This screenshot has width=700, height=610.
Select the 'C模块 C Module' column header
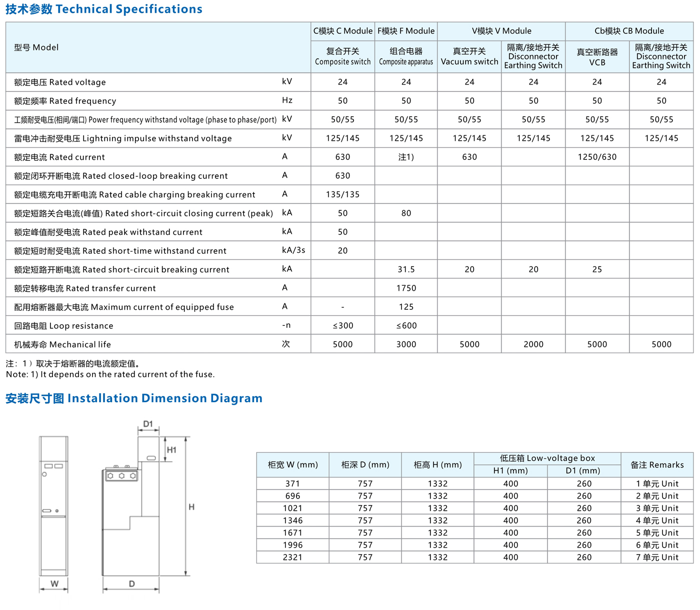point(343,31)
